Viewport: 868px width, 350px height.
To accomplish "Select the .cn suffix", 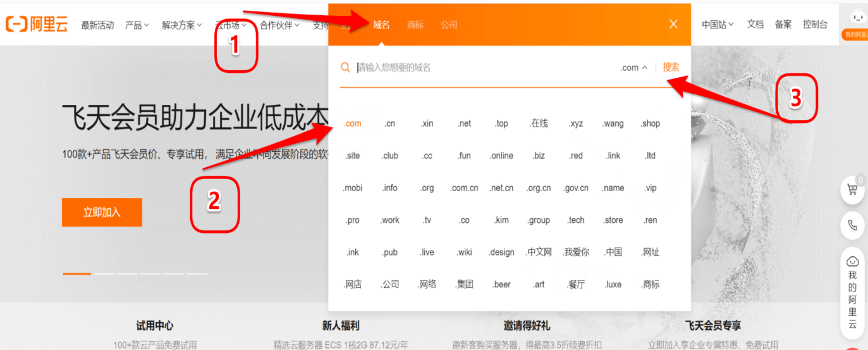I will [390, 123].
